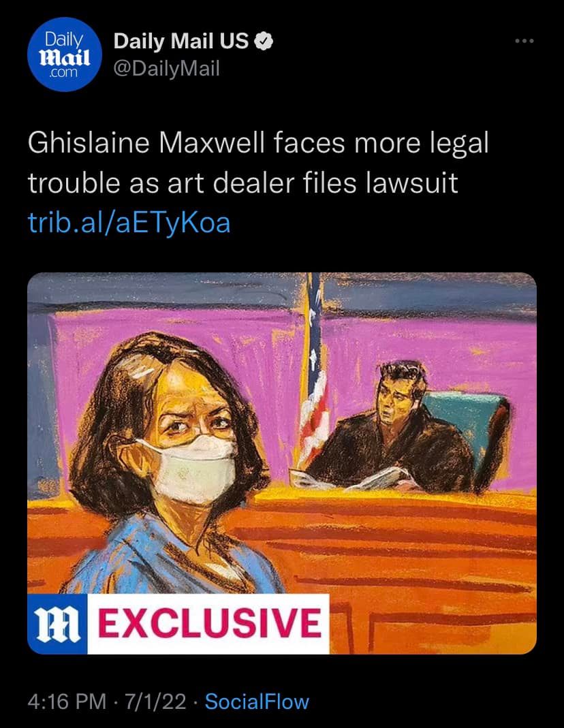
Task: Open the three-dot more options menu
Action: click(x=524, y=42)
